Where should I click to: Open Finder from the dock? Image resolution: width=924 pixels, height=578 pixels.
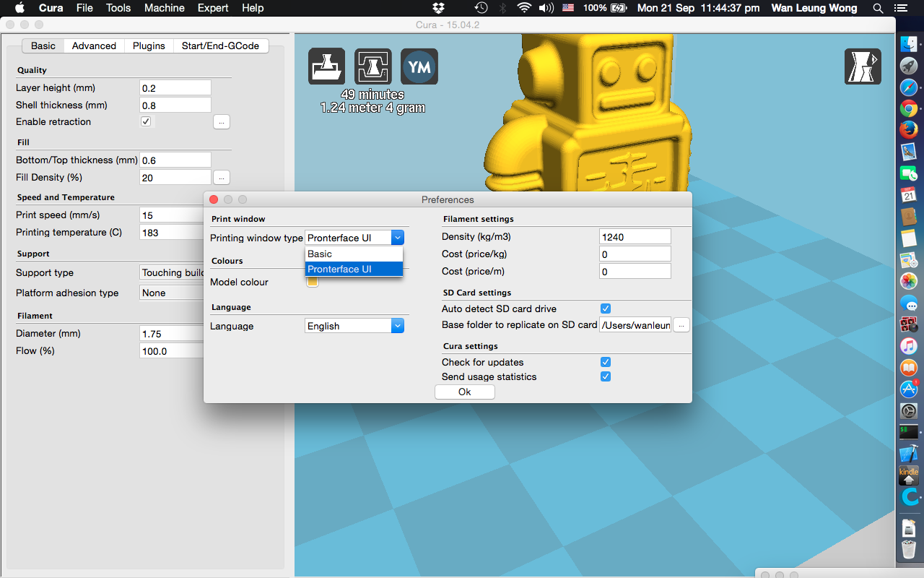coord(909,45)
